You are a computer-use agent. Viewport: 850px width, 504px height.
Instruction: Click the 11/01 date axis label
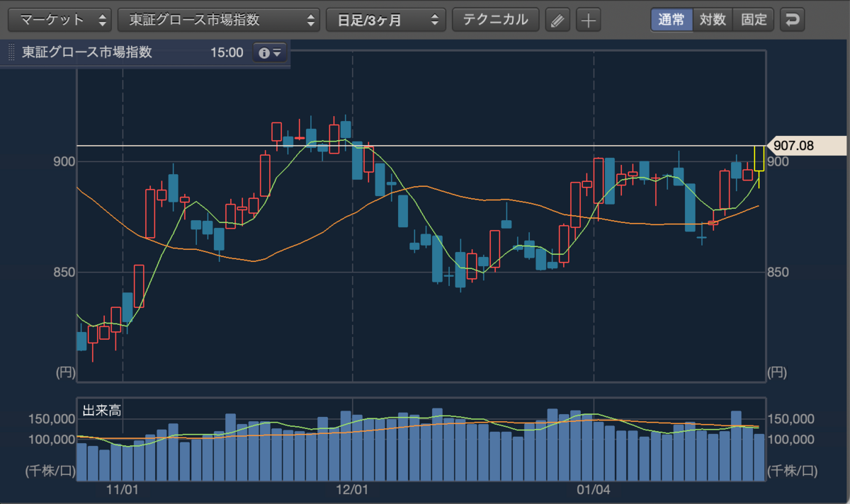pos(123,489)
